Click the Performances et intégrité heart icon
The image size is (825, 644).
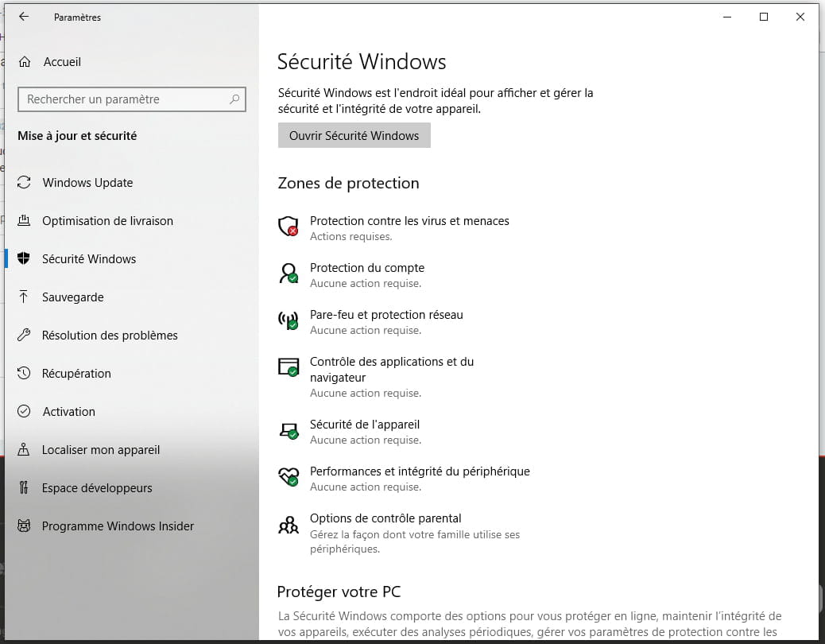click(289, 477)
